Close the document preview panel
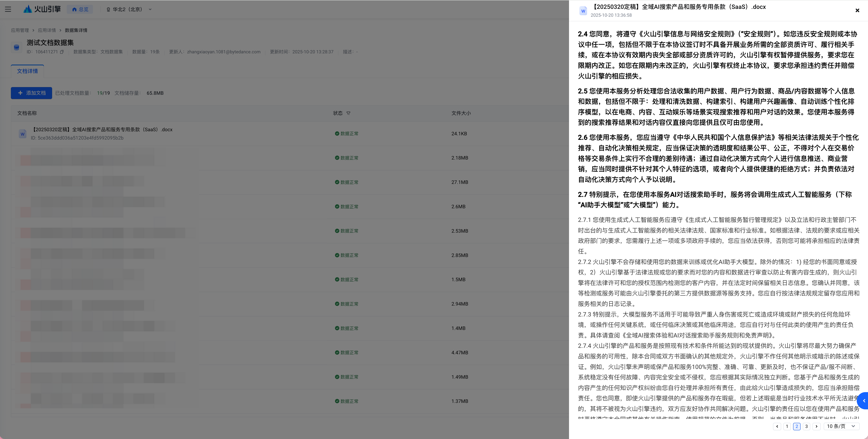This screenshot has height=439, width=868. click(857, 10)
